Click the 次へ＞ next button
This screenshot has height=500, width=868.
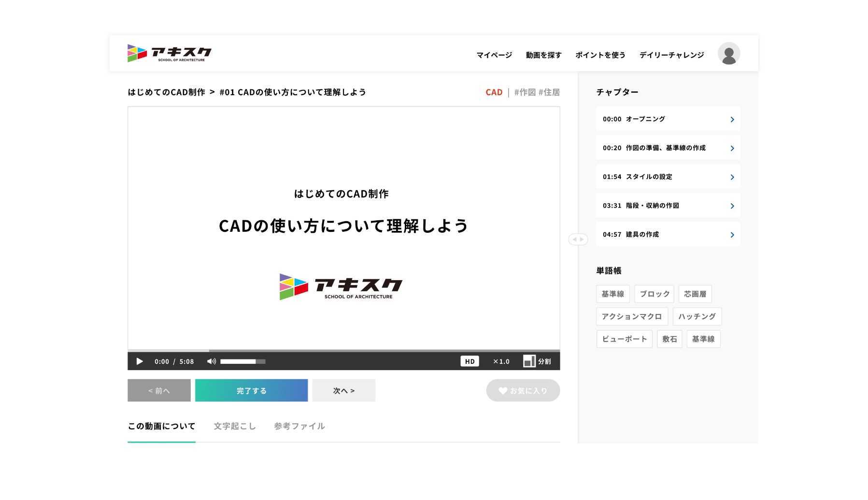[x=343, y=390]
